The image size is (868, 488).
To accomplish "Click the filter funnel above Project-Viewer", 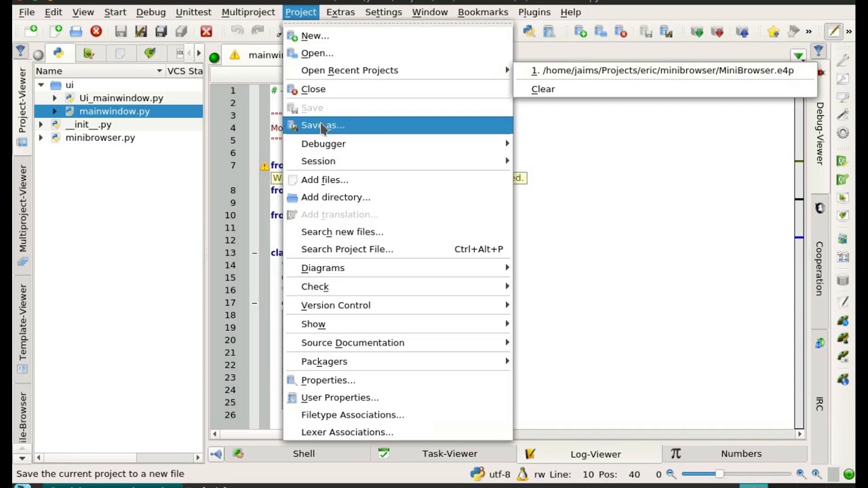I will (20, 52).
